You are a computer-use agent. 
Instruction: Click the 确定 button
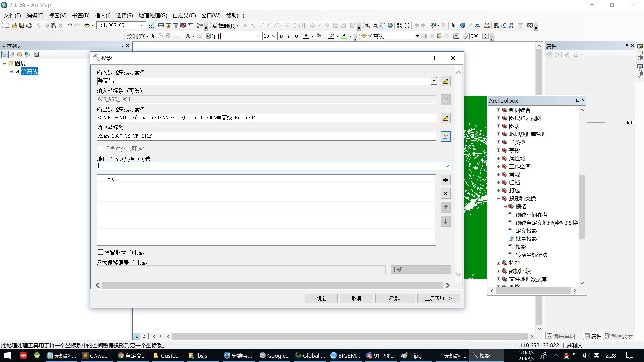pyautogui.click(x=321, y=298)
